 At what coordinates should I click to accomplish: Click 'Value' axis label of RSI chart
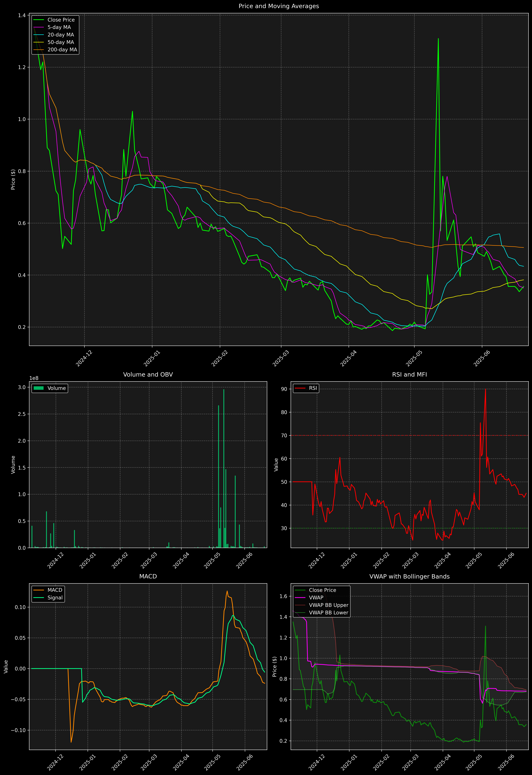click(x=276, y=465)
